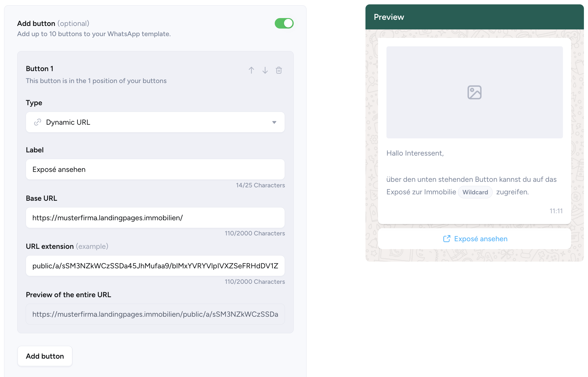588x377 pixels.
Task: Click the image placeholder icon in preview
Action: [x=475, y=92]
